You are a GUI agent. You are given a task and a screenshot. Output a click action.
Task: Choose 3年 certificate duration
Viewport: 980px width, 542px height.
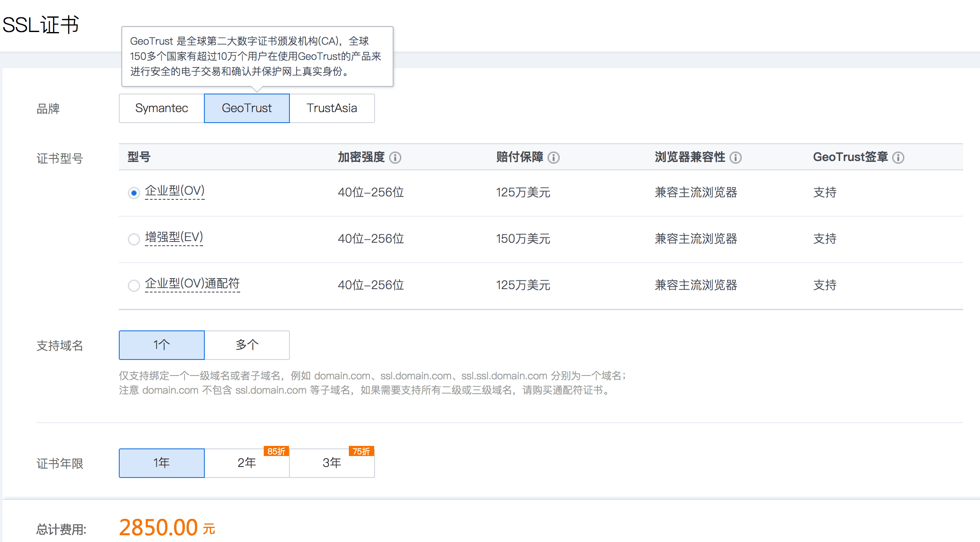[x=332, y=463]
